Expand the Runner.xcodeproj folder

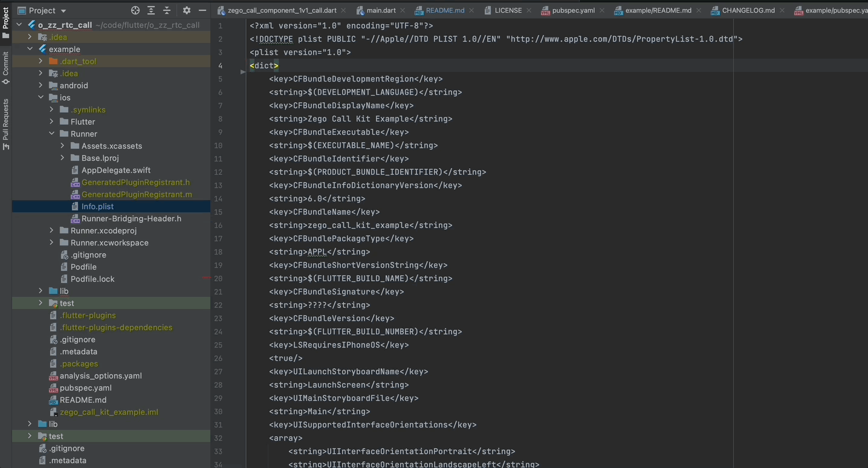pos(51,230)
